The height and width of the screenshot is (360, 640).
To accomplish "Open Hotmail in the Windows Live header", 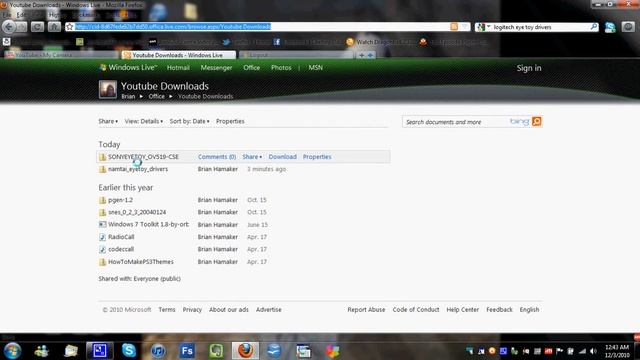I will pos(178,68).
